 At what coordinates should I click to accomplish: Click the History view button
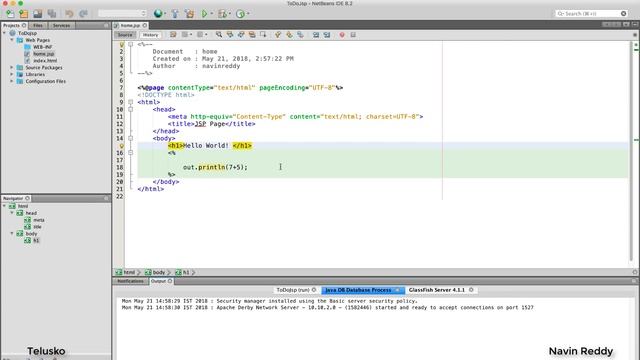150,35
